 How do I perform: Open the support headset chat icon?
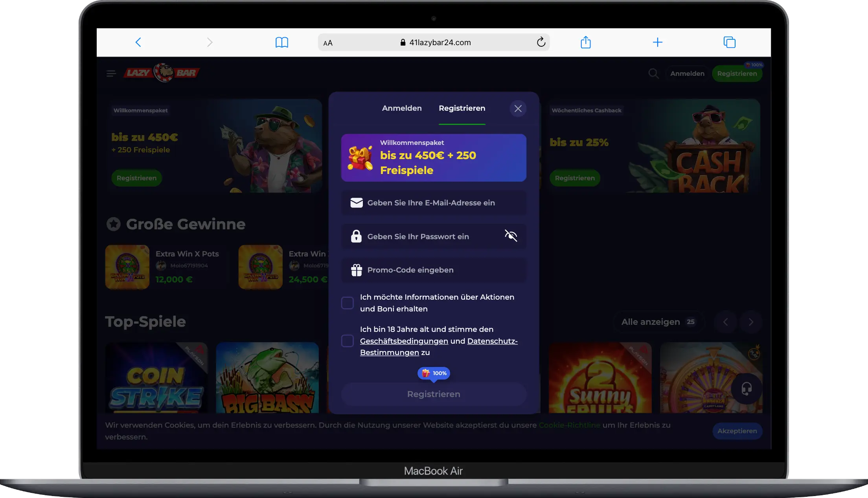click(747, 389)
